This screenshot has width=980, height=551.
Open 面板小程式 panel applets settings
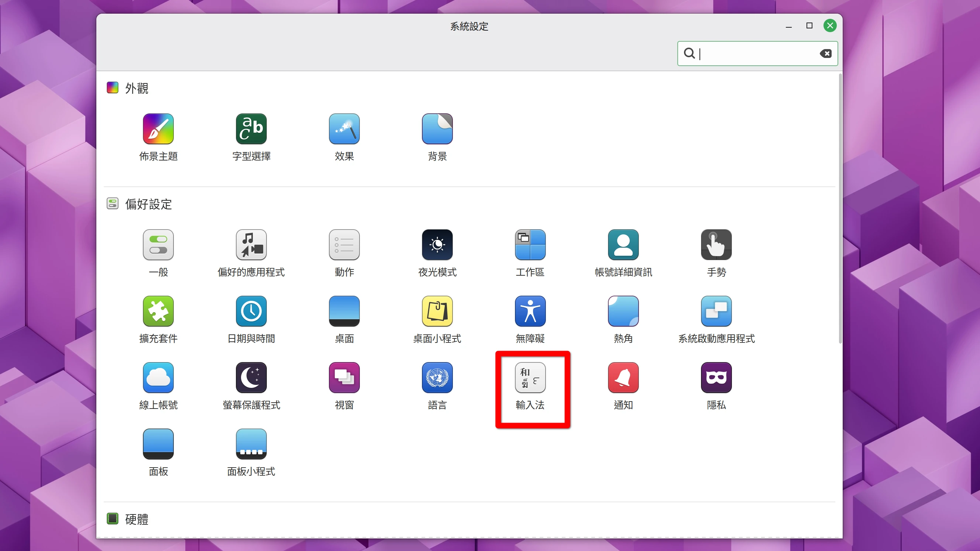coord(251,452)
